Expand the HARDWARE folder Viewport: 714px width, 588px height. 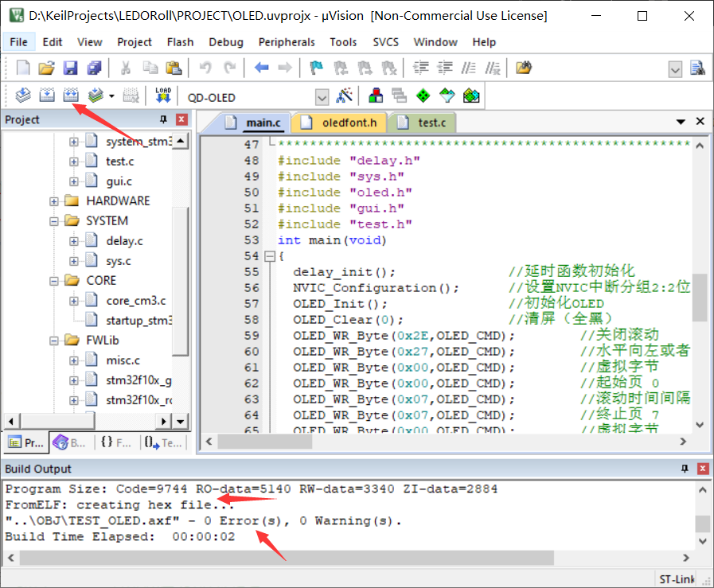54,201
